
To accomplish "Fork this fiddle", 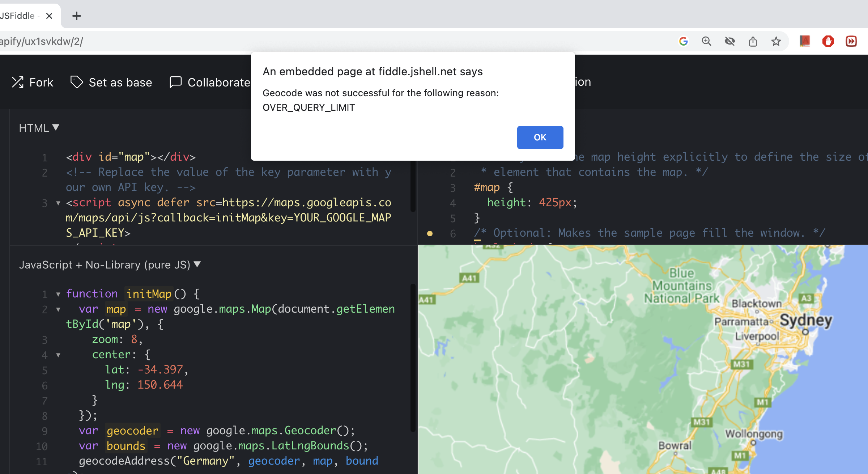I will coord(33,82).
